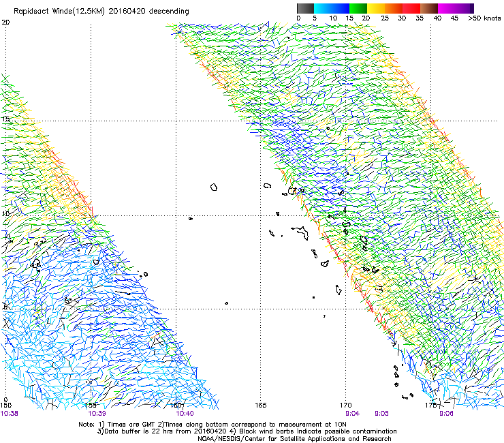Click the note line 'Times are GMT'
The image size is (504, 443).
pos(131,425)
